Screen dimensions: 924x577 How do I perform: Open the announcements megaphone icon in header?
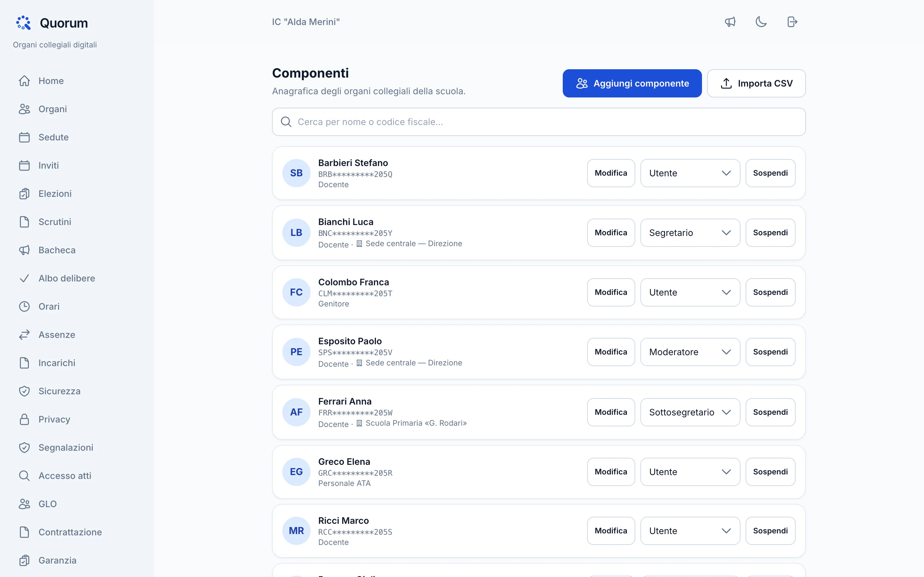(730, 22)
